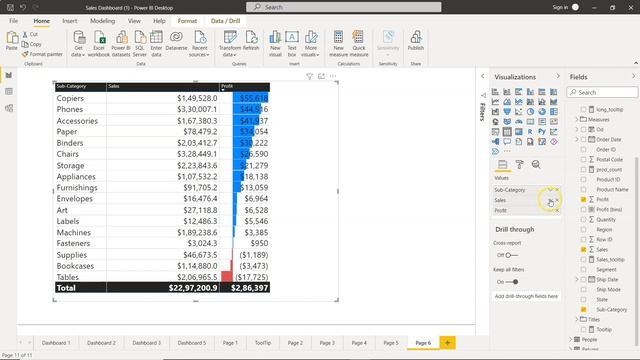This screenshot has width=640, height=360.
Task: Collapse the Visualizations pane
Action: [x=558, y=76]
